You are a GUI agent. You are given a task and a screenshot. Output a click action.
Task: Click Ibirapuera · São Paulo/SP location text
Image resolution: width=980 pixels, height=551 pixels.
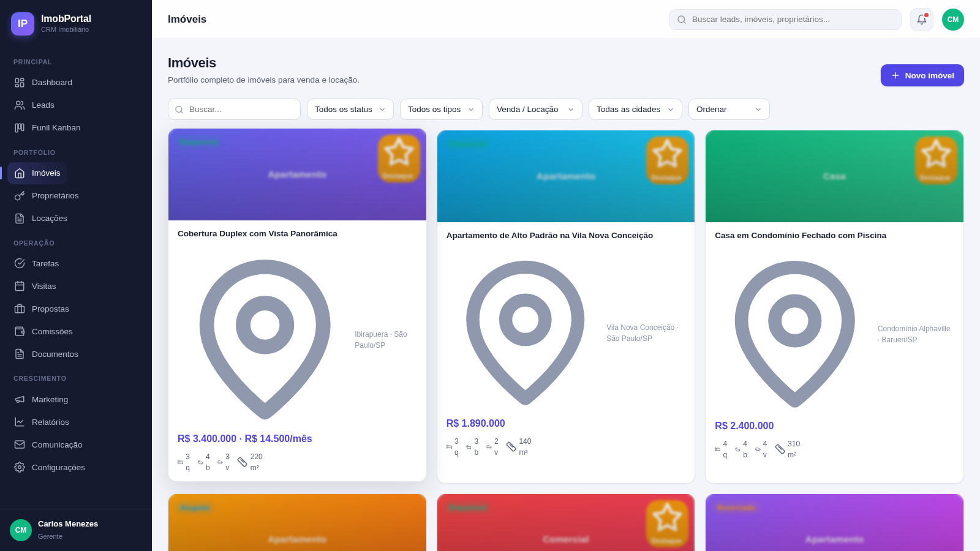coord(381,340)
